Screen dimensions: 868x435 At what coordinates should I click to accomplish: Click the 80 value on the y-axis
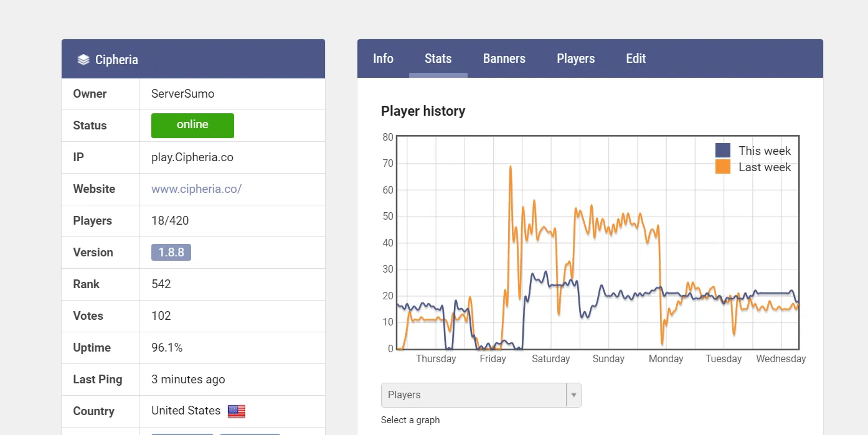[x=388, y=138]
